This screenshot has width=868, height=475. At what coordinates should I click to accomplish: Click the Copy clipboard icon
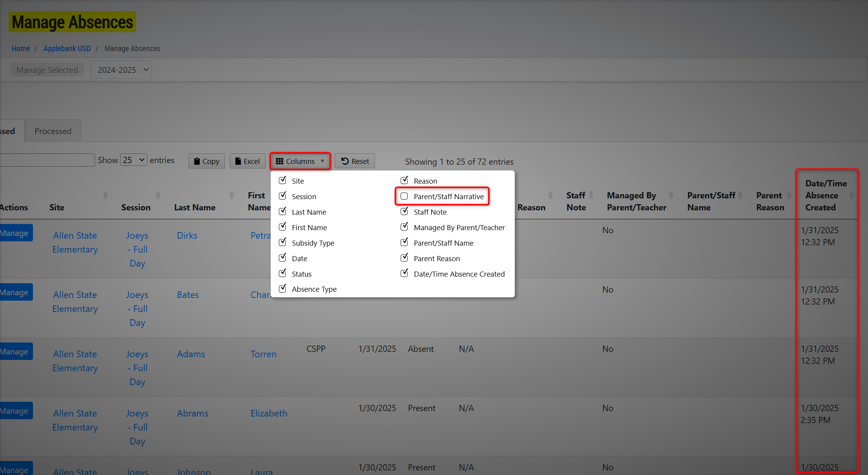click(197, 161)
